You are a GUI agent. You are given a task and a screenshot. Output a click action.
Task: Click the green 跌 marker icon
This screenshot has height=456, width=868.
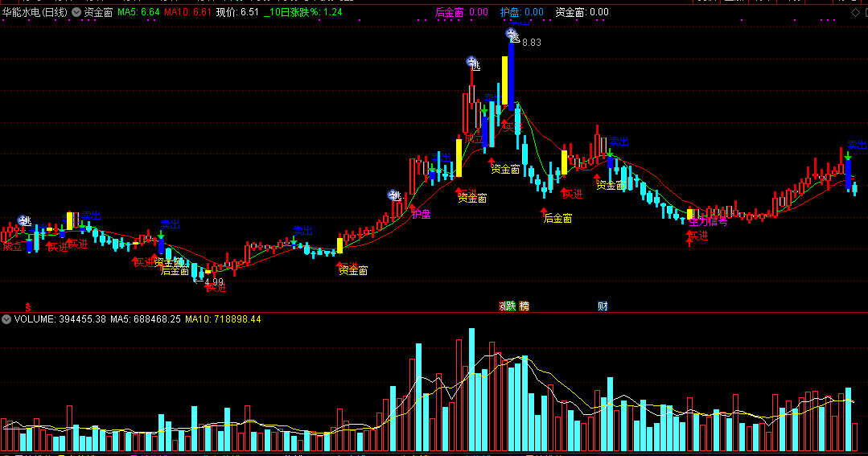click(510, 306)
